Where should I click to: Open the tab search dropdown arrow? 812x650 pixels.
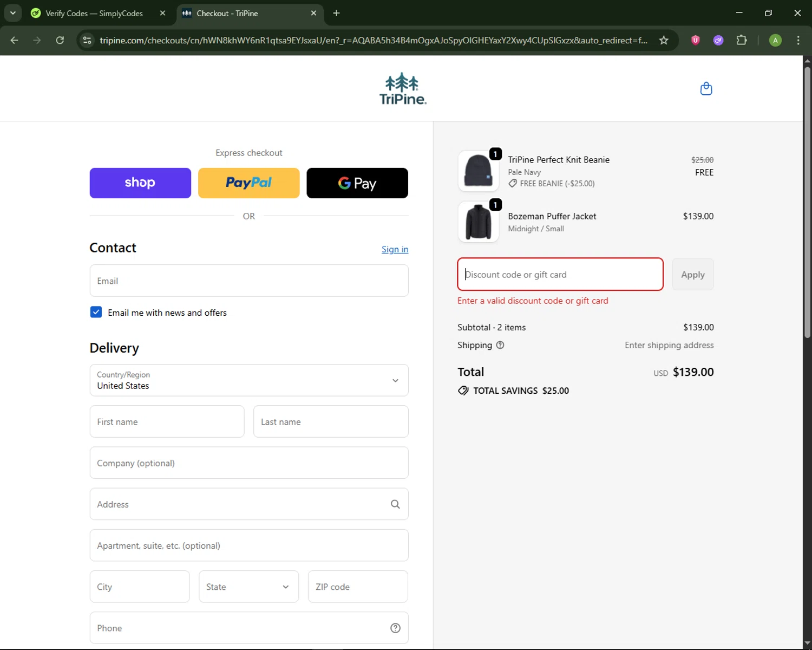click(x=13, y=13)
